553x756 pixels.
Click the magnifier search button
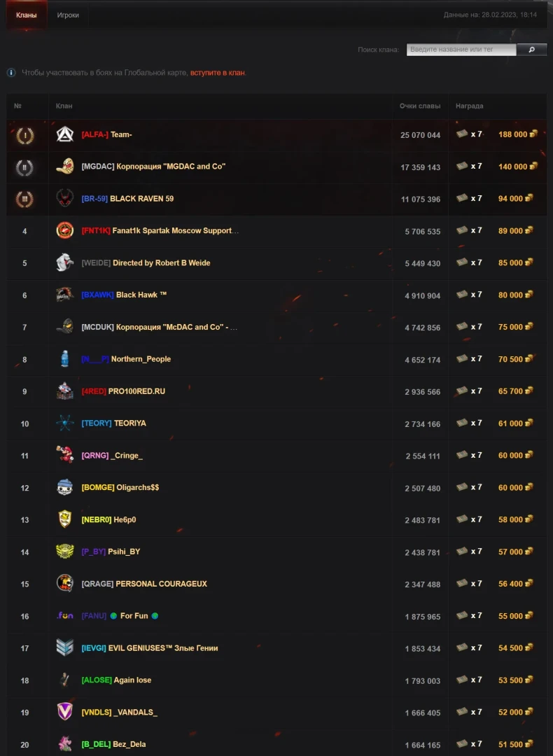[532, 50]
